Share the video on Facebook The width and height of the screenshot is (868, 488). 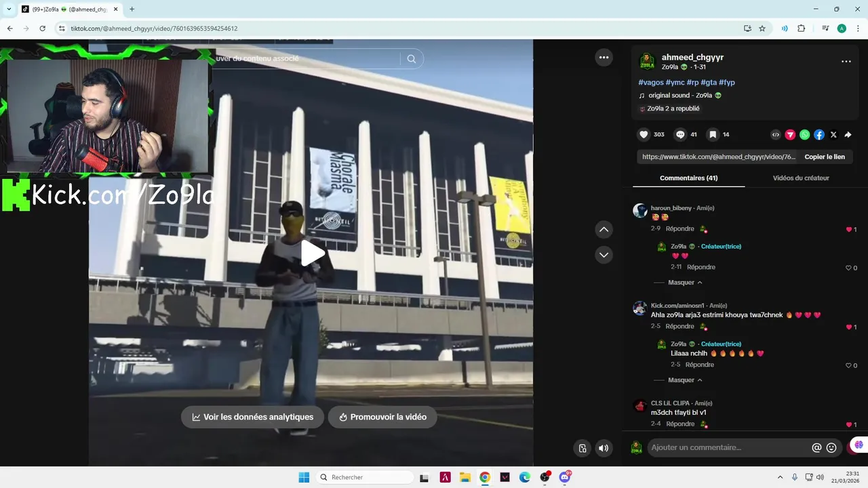819,135
